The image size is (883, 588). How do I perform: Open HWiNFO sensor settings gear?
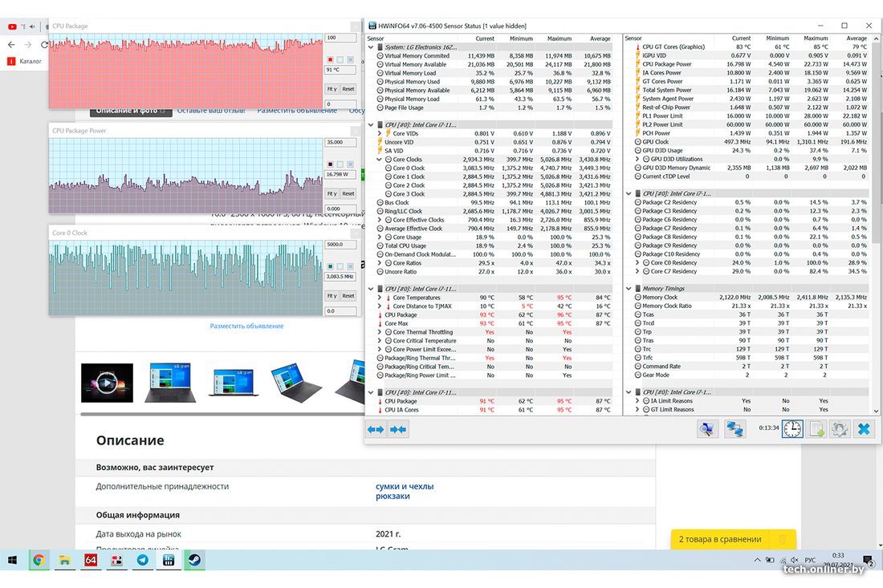[x=840, y=429]
